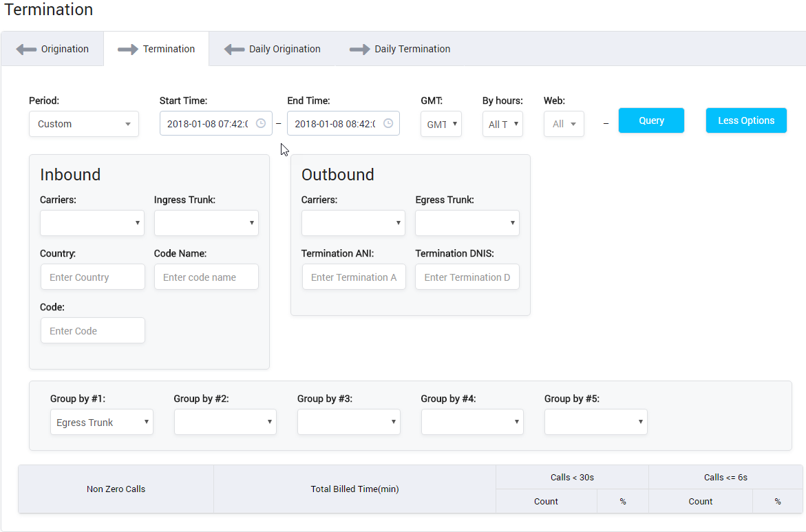The image size is (806, 532).
Task: Open the clock picker in Start Time field
Action: 260,123
